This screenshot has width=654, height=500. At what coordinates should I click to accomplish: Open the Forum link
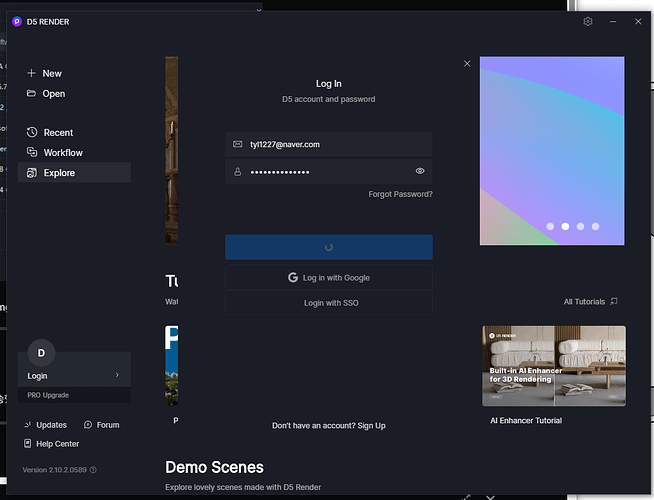(108, 425)
